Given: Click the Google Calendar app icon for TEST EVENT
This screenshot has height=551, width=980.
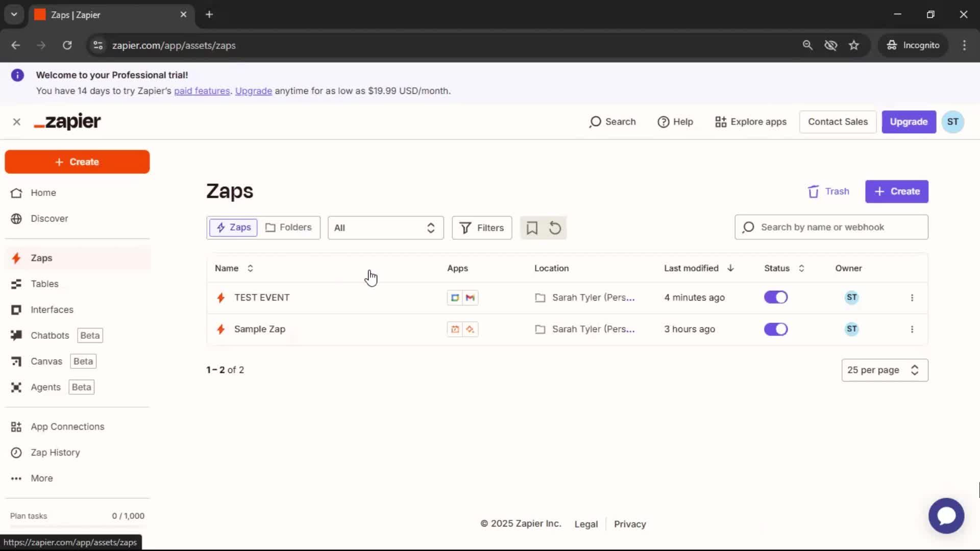Looking at the screenshot, I should (455, 297).
